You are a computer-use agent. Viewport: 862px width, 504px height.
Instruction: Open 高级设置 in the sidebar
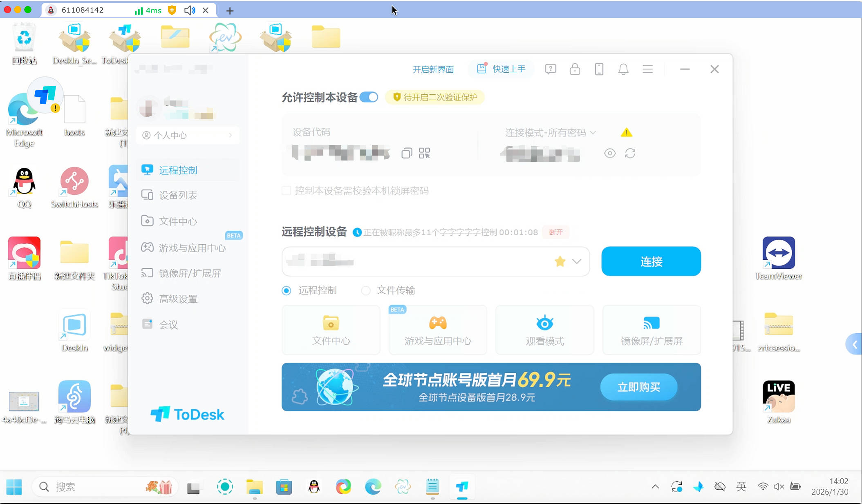[178, 299]
